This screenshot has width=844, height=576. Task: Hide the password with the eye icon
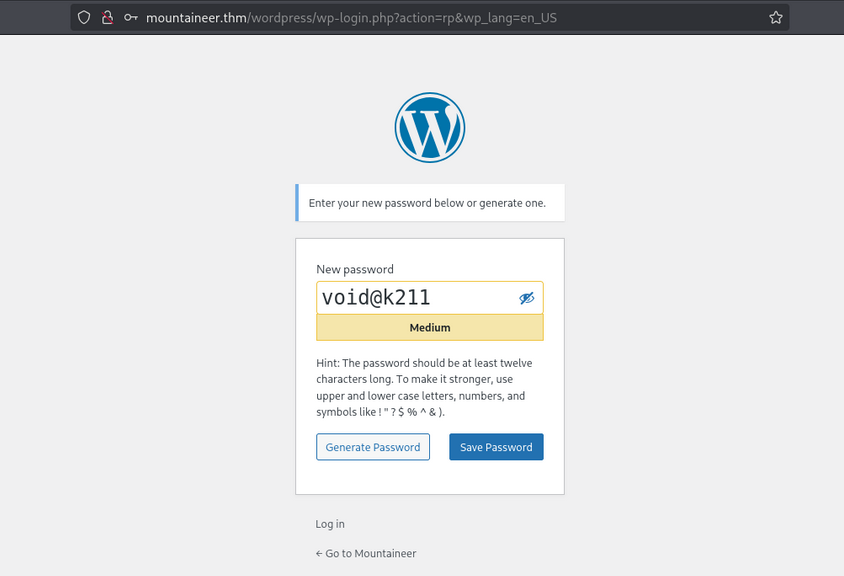[x=527, y=298]
